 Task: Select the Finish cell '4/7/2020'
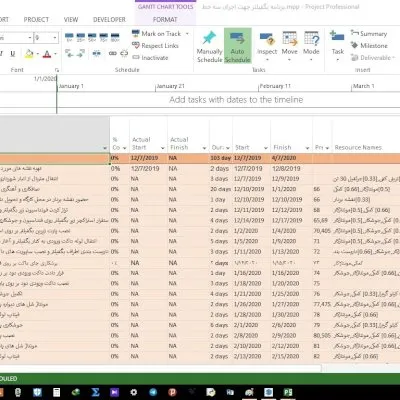coord(291,158)
